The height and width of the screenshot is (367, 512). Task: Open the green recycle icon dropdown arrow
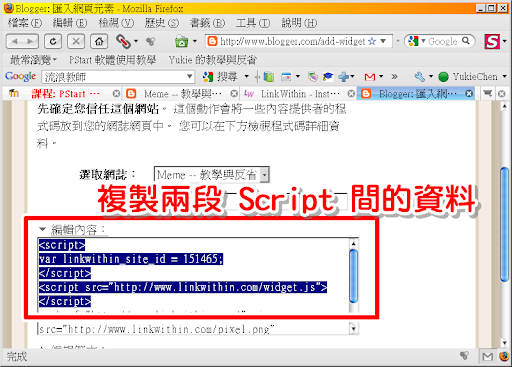pyautogui.click(x=195, y=41)
